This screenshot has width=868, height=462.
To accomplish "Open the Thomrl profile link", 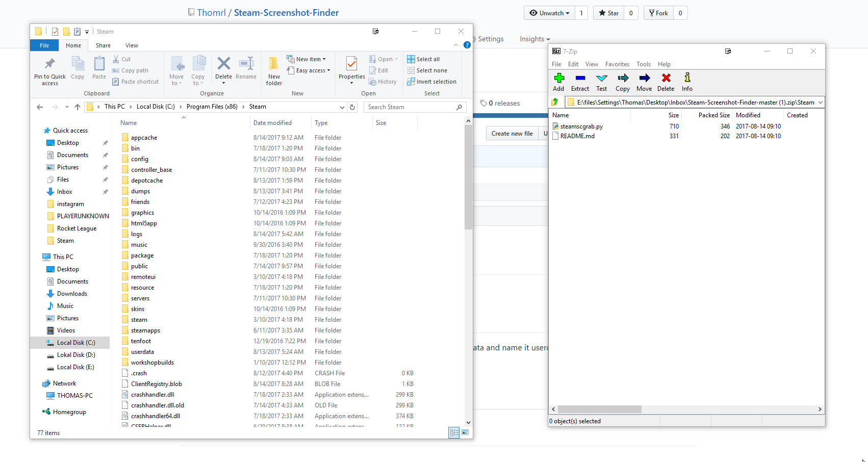I will click(211, 12).
